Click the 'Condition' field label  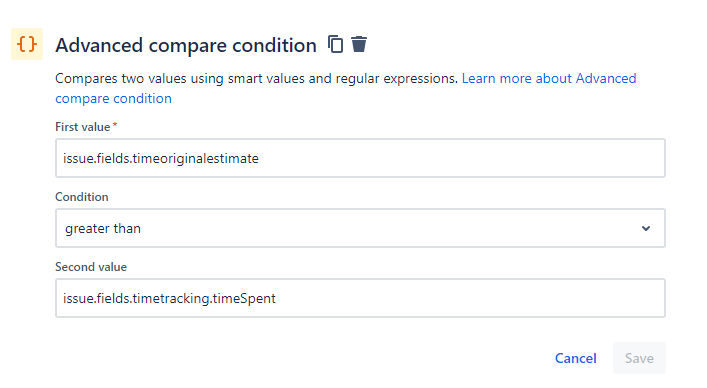[x=82, y=197]
